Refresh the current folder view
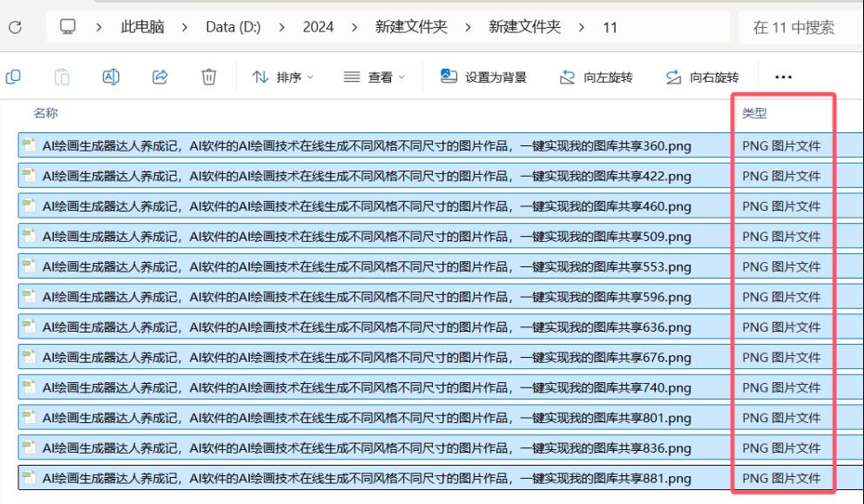Screen dimensions: 864x504 15,27
